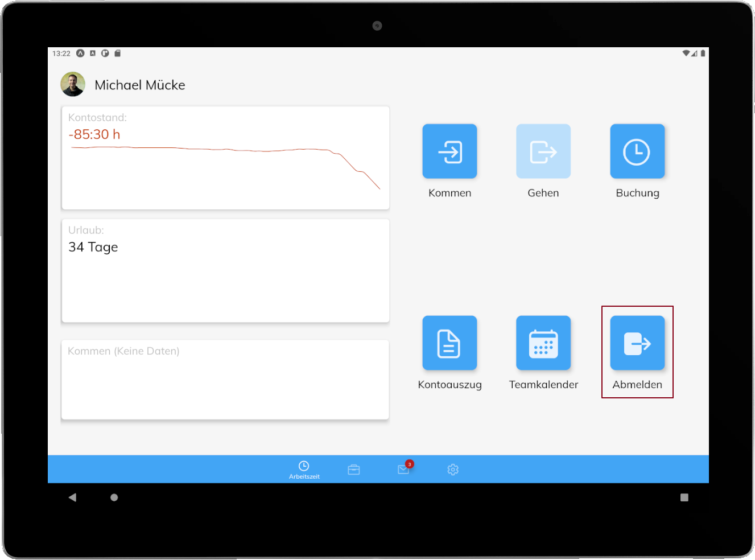Click the status bar time 13:22
The image size is (755, 560).
(61, 53)
